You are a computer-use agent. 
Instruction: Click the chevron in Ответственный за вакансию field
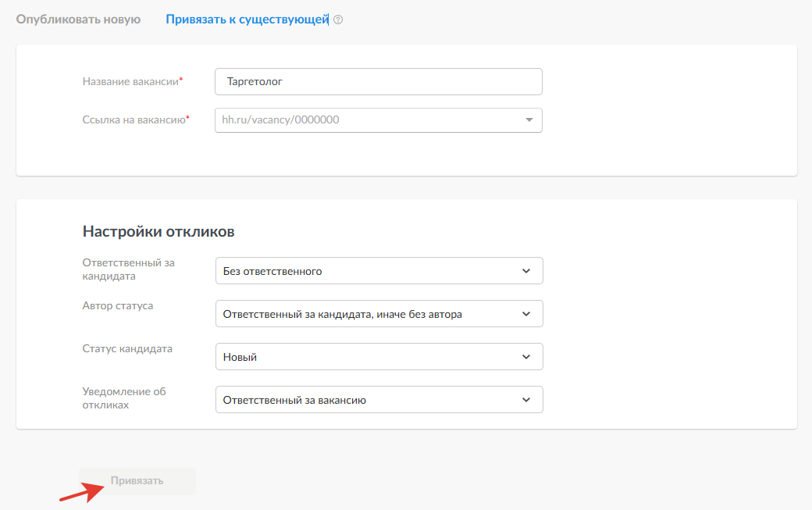coord(526,400)
